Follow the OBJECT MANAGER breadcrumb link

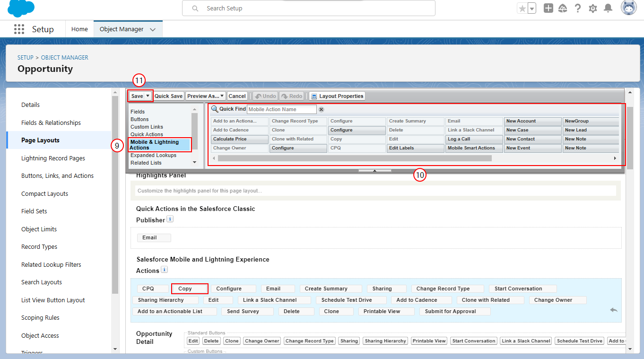pos(65,58)
